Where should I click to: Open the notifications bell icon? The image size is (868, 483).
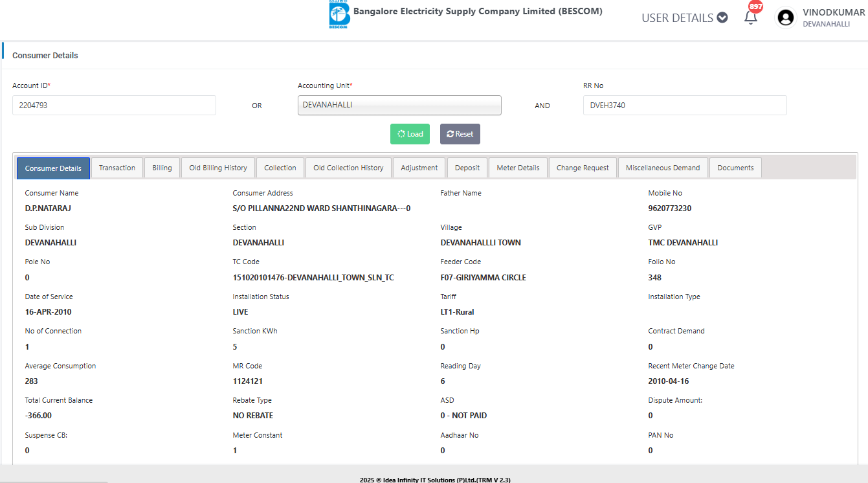(x=751, y=17)
